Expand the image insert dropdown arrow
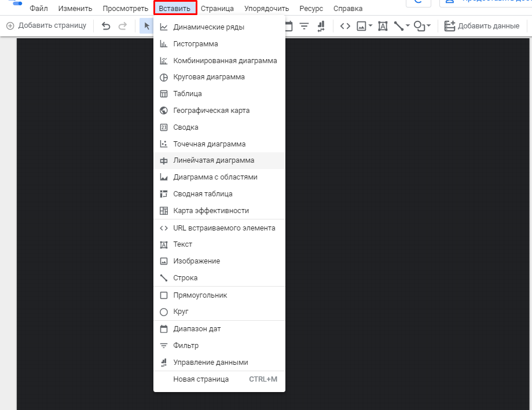Viewport: 532px width, 410px height. tap(370, 26)
